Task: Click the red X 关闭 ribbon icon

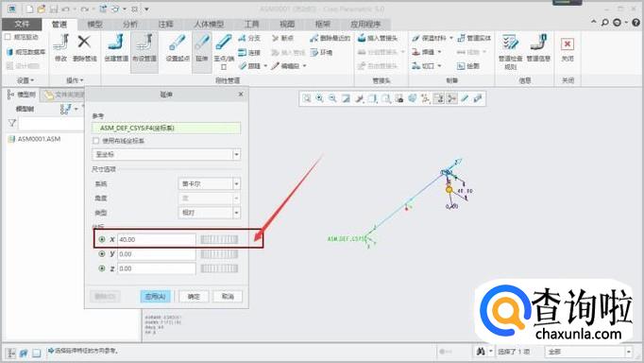Action: 568,44
